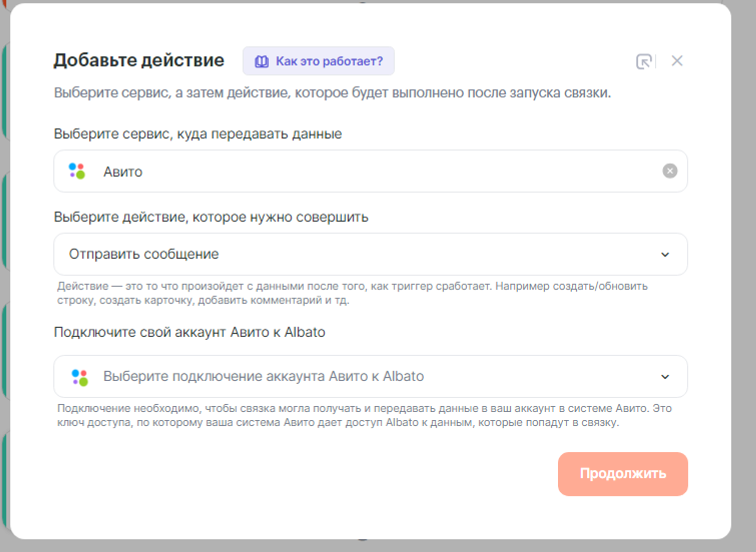Click the "Авито" service selection field
Screen dimensions: 756x552
coord(350,171)
